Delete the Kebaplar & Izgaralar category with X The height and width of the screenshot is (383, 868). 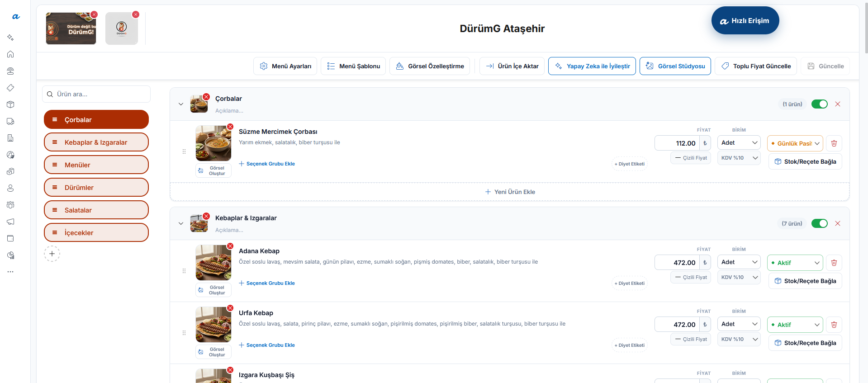pyautogui.click(x=838, y=223)
